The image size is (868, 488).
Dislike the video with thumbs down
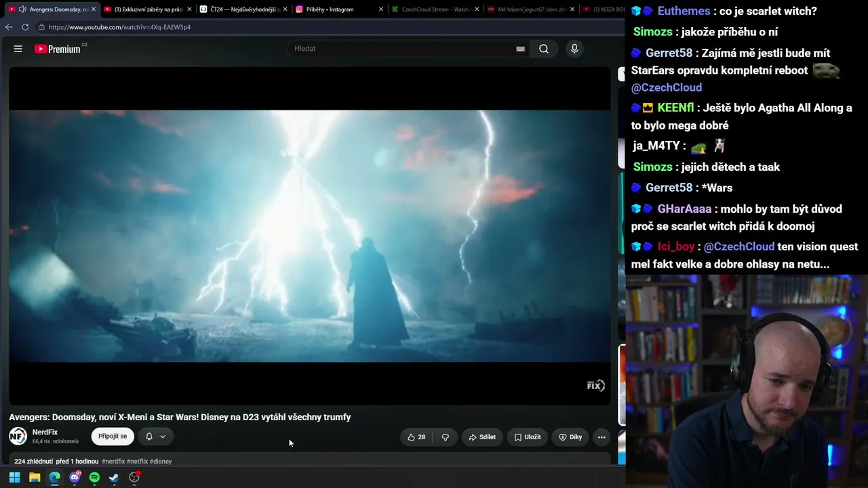[x=446, y=437]
